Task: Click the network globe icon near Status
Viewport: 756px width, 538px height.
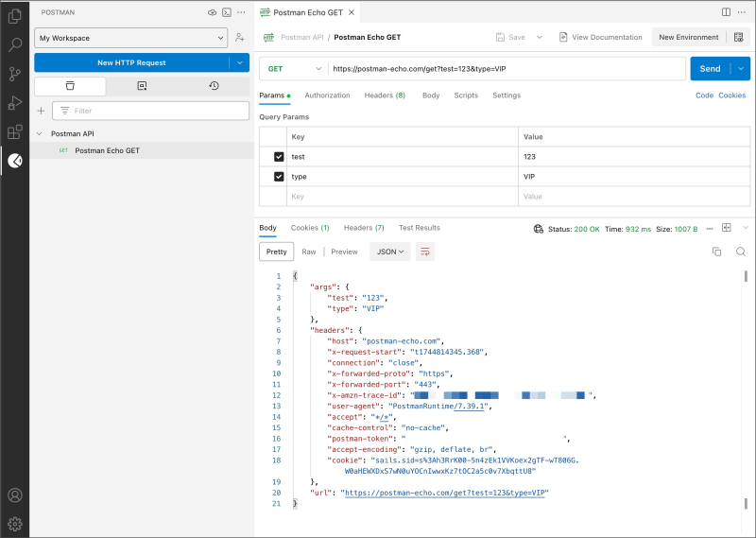Action: (x=538, y=229)
